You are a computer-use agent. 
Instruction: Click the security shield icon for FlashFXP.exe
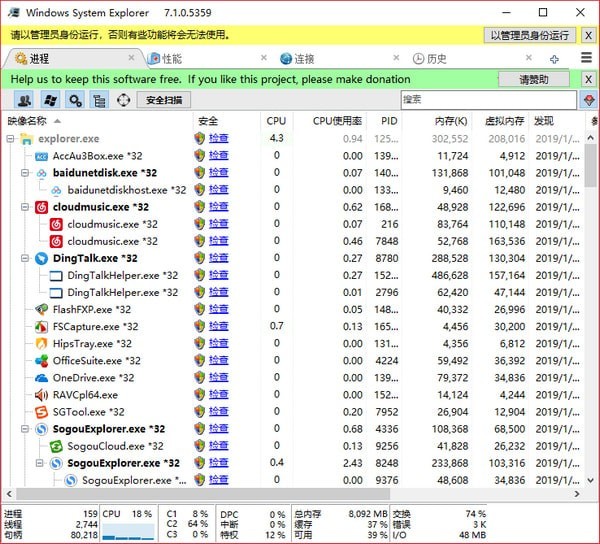pos(200,310)
